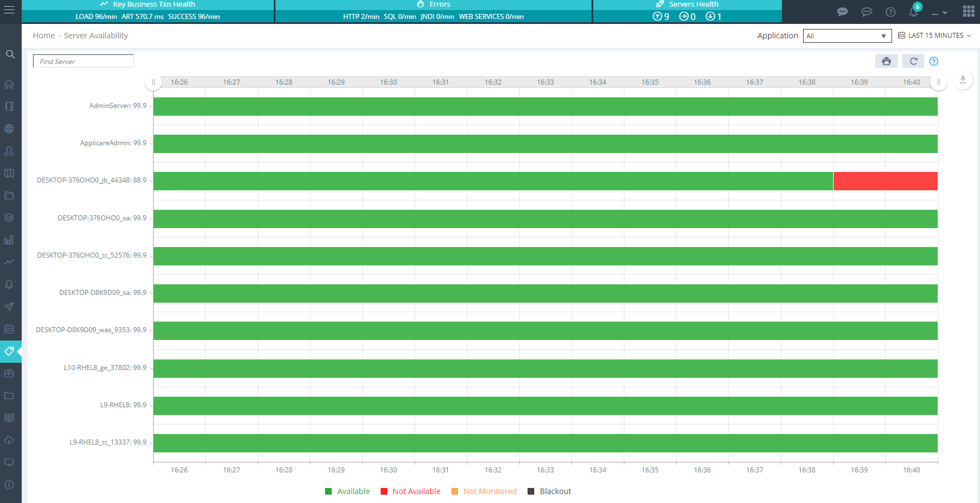Open the blue help circle icon

click(x=934, y=61)
